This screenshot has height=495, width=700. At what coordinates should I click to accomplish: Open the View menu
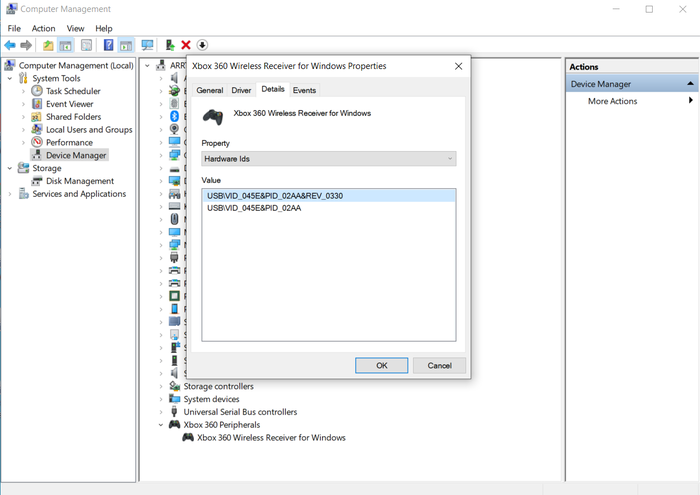tap(75, 29)
